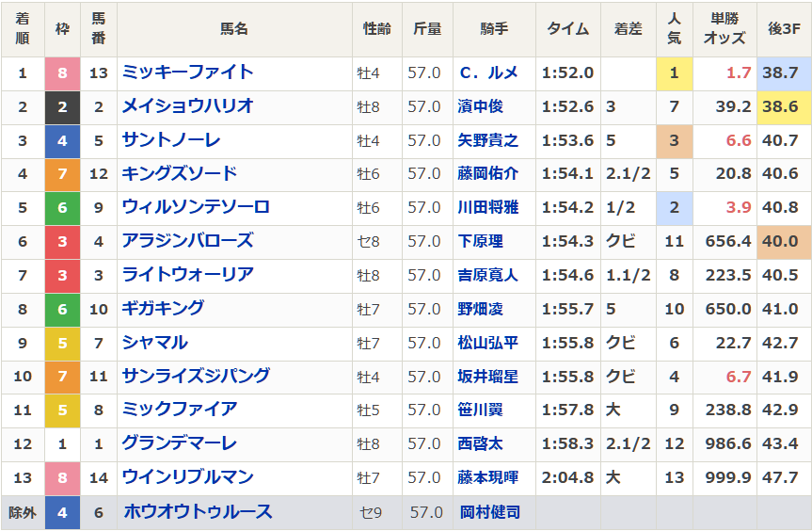
Task: Click black frame 2 box in second row
Action: (x=62, y=106)
